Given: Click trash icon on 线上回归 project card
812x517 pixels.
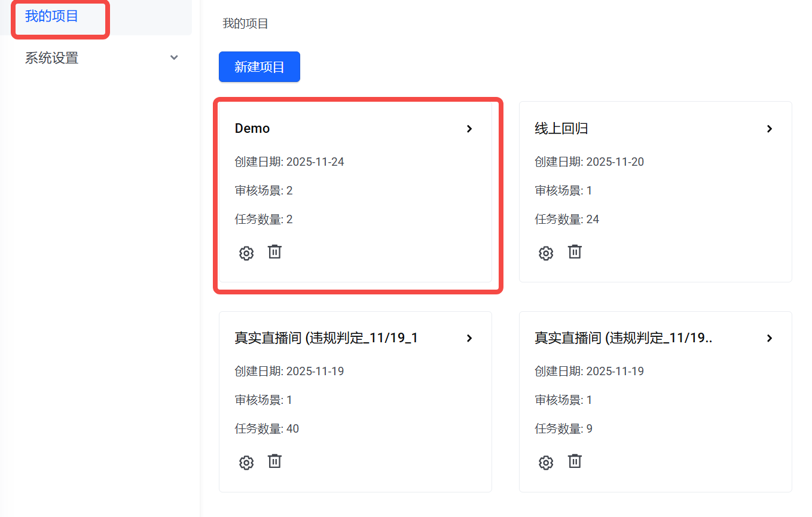Looking at the screenshot, I should [x=575, y=252].
